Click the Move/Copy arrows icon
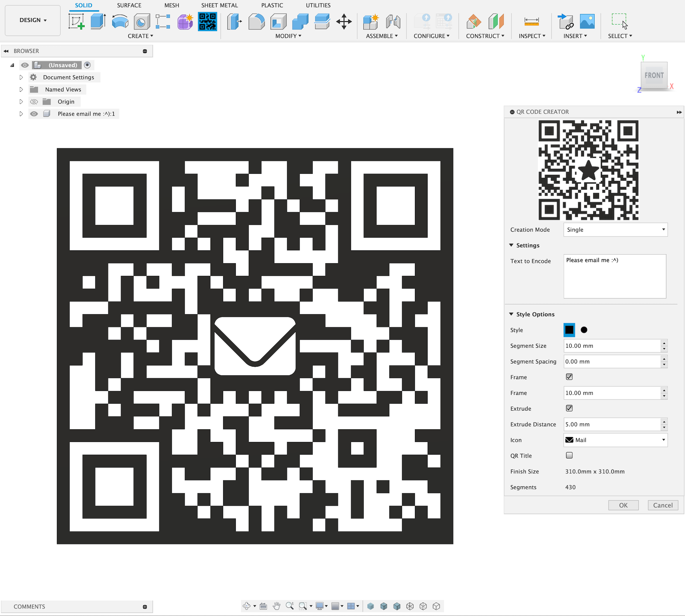This screenshot has width=685, height=616. [x=344, y=22]
